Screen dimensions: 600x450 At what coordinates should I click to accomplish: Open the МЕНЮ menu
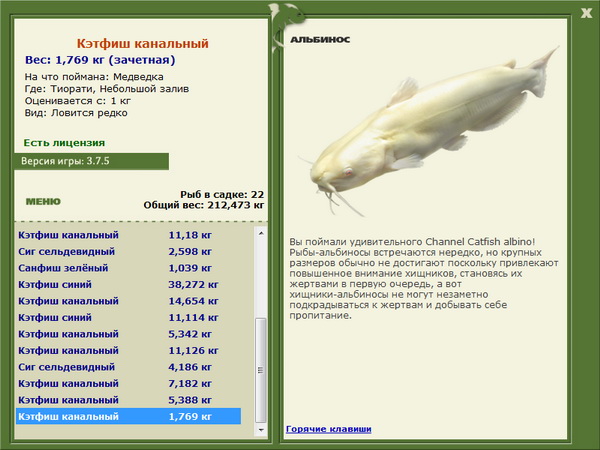pyautogui.click(x=43, y=202)
